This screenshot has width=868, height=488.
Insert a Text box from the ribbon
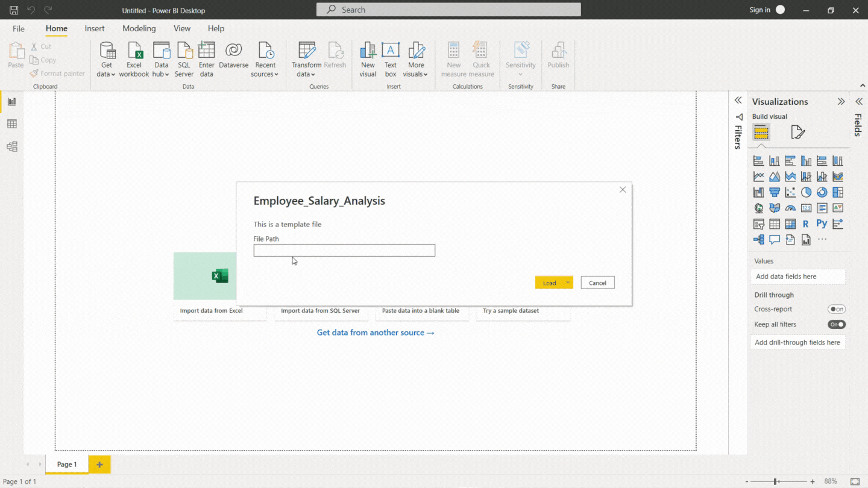point(391,58)
